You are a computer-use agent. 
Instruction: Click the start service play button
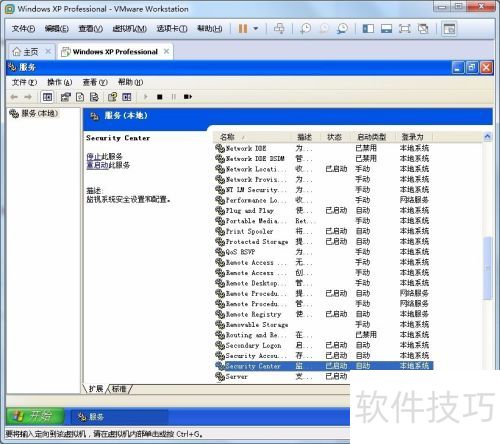tap(145, 97)
